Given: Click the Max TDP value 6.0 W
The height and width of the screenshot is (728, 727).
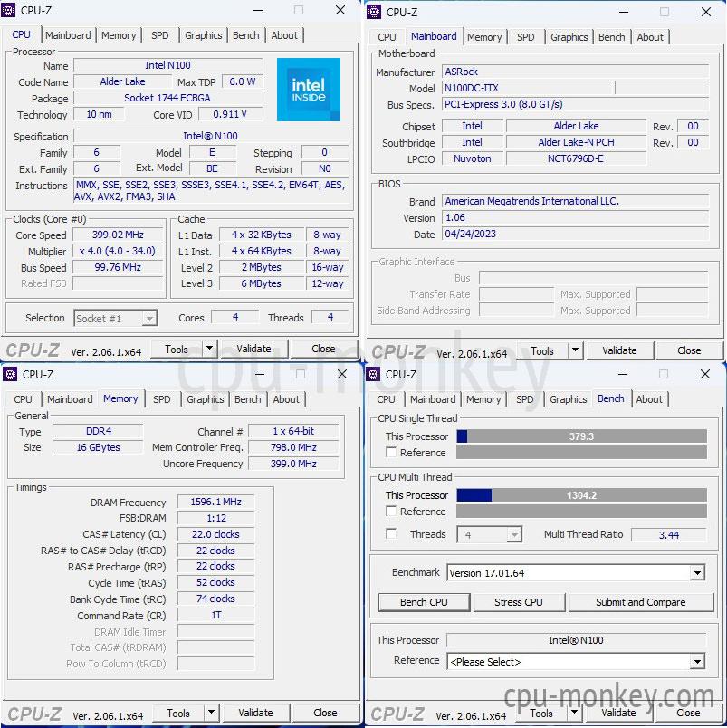Looking at the screenshot, I should [x=243, y=81].
